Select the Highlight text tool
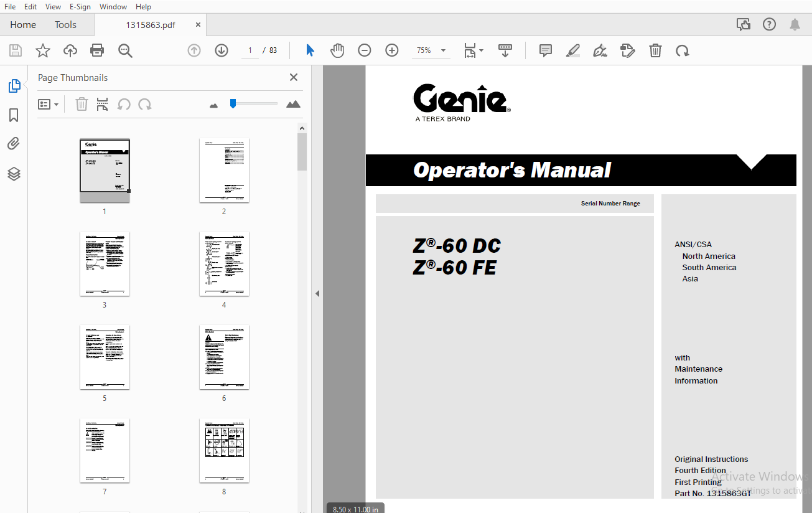812x513 pixels. [573, 50]
